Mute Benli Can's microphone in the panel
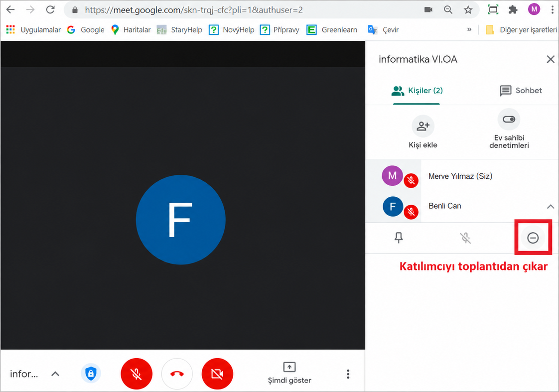The image size is (559, 392). (x=465, y=238)
